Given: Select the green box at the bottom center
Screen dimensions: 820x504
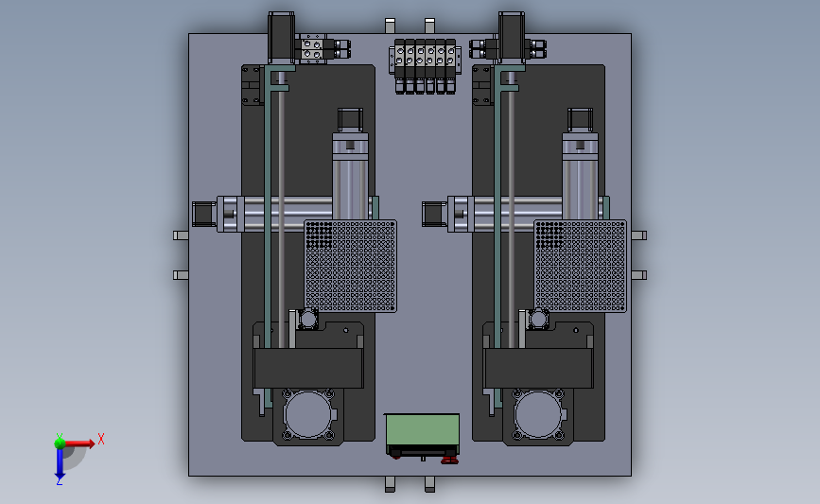Looking at the screenshot, I should click(x=423, y=429).
